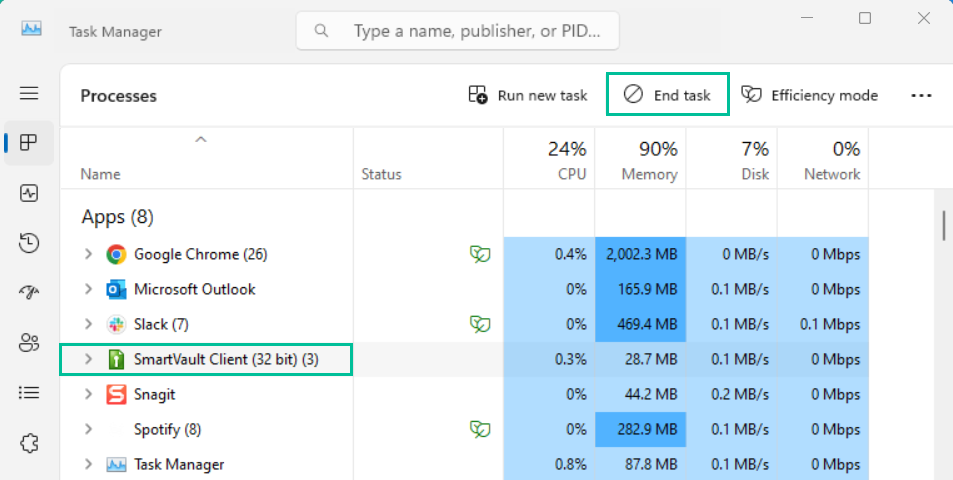Click the sort arrow above Name column
953x480 pixels.
(x=201, y=140)
